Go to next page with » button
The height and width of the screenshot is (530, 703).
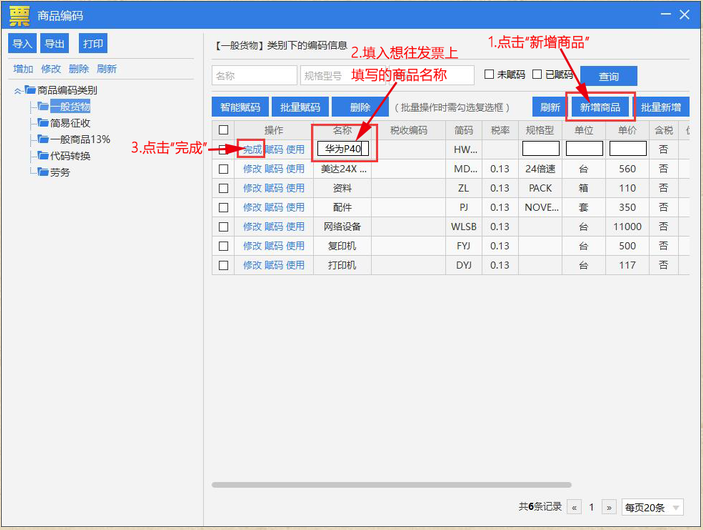click(609, 507)
